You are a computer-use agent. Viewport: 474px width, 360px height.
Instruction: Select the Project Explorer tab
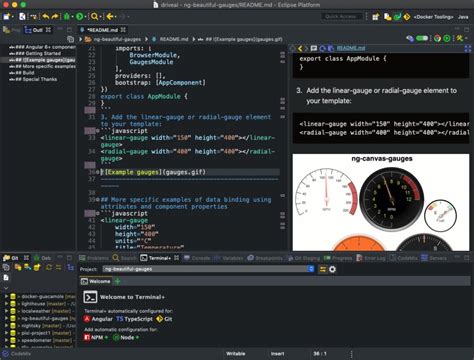[11, 30]
